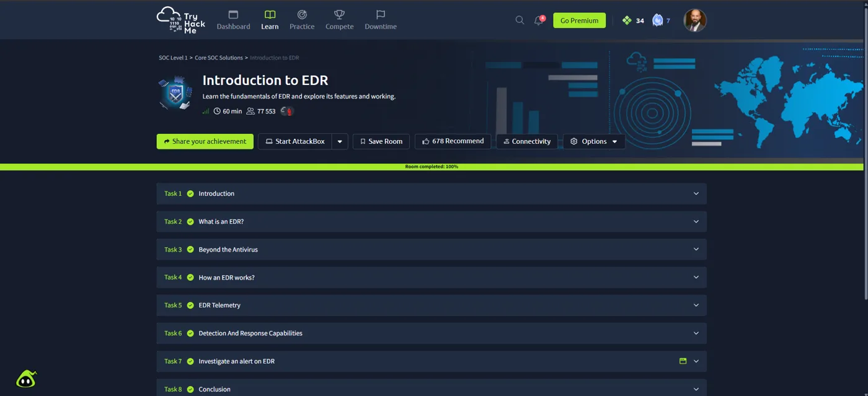Click the Task 7 label text
The height and width of the screenshot is (396, 868).
pyautogui.click(x=173, y=361)
